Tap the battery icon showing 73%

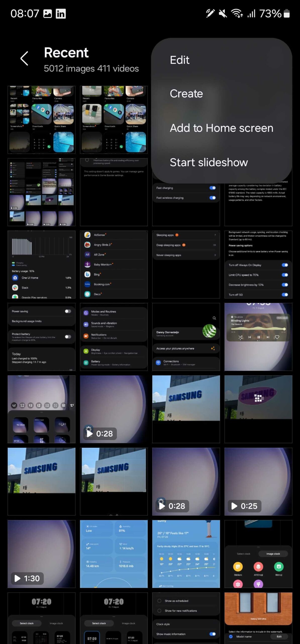pyautogui.click(x=287, y=14)
